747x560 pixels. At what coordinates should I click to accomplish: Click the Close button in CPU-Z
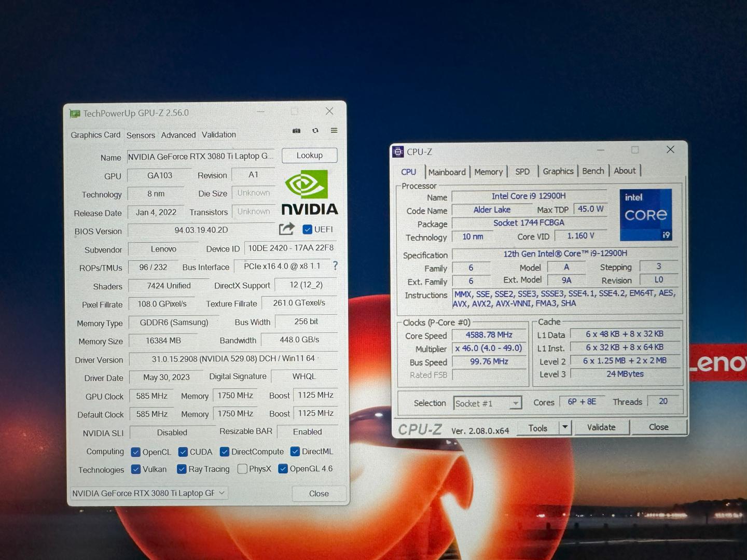(659, 427)
